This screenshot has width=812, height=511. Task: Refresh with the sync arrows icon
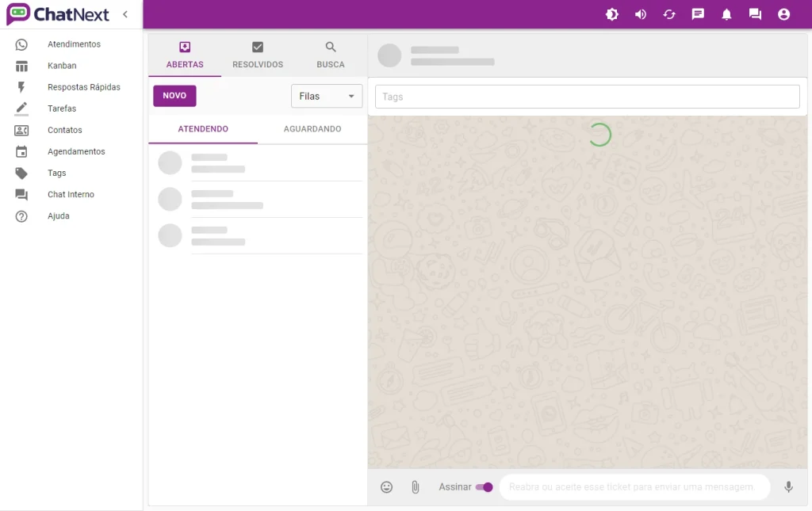[669, 14]
